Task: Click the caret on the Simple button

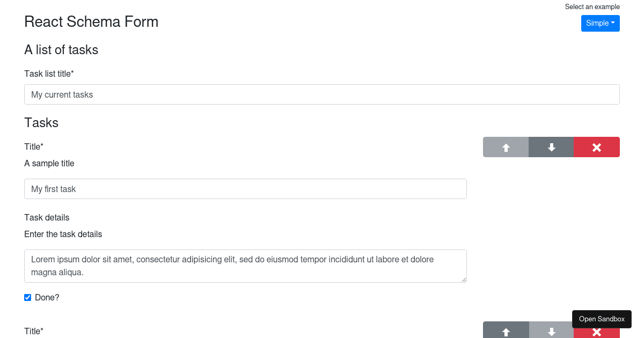Action: click(612, 23)
